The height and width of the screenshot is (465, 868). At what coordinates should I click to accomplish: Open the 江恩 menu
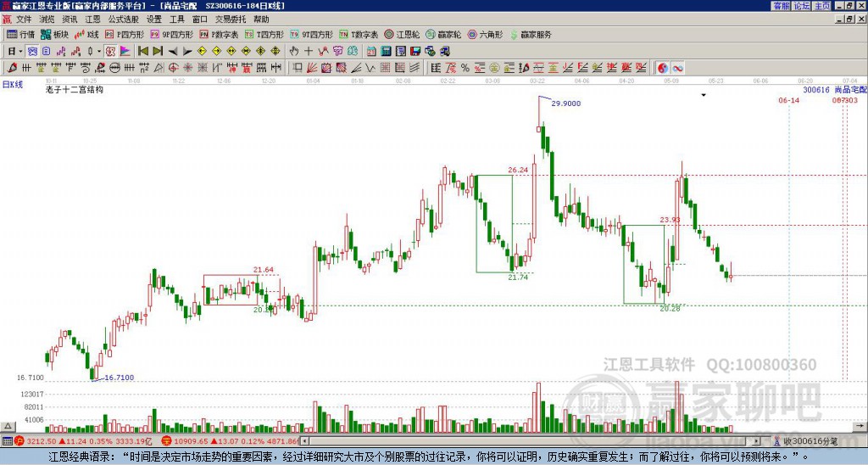click(x=93, y=20)
